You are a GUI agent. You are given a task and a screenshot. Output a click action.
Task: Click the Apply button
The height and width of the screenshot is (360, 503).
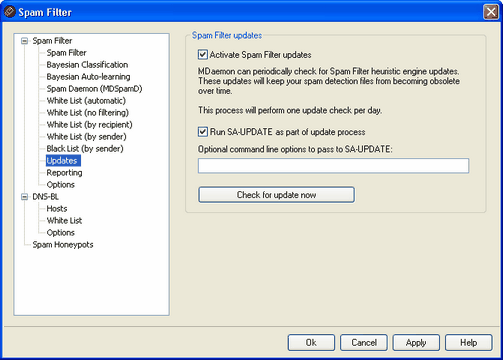pyautogui.click(x=416, y=343)
